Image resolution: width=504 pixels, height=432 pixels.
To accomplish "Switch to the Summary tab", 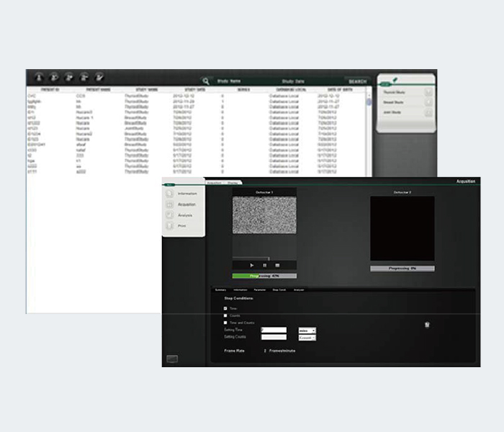I will [220, 290].
